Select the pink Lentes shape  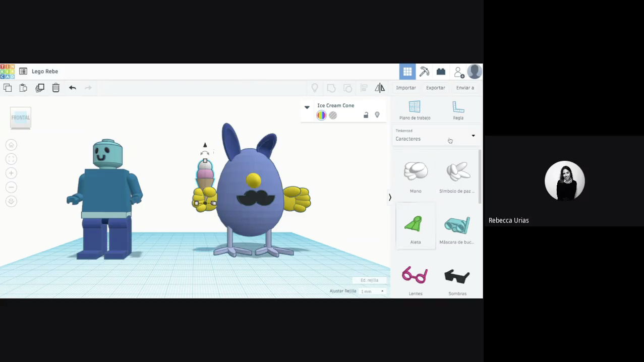[x=416, y=279]
